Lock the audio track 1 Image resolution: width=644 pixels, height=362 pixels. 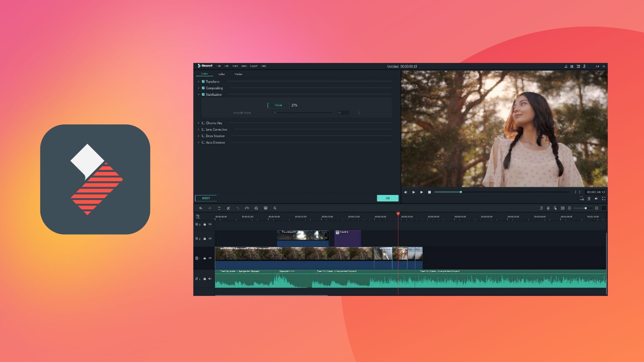click(x=205, y=279)
